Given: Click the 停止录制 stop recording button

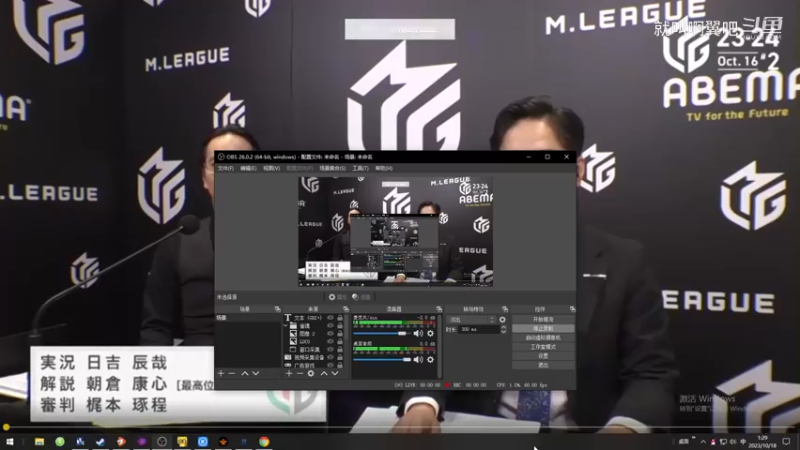Looking at the screenshot, I should pos(543,329).
